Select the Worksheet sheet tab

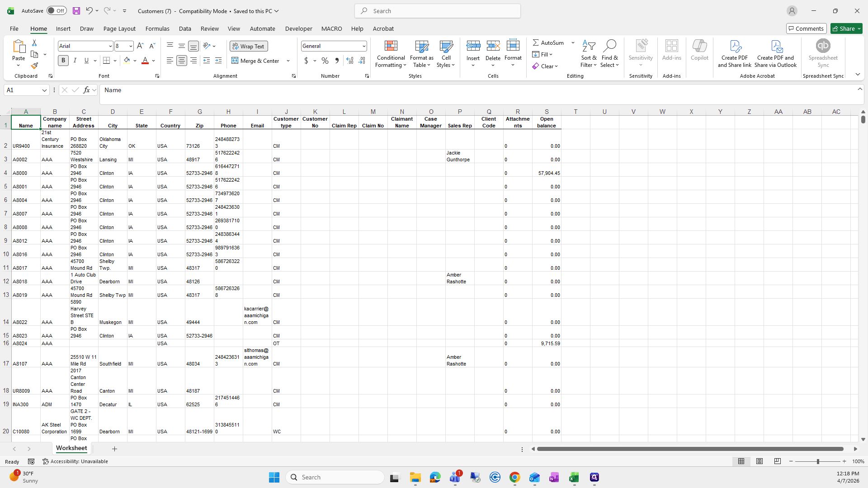71,448
